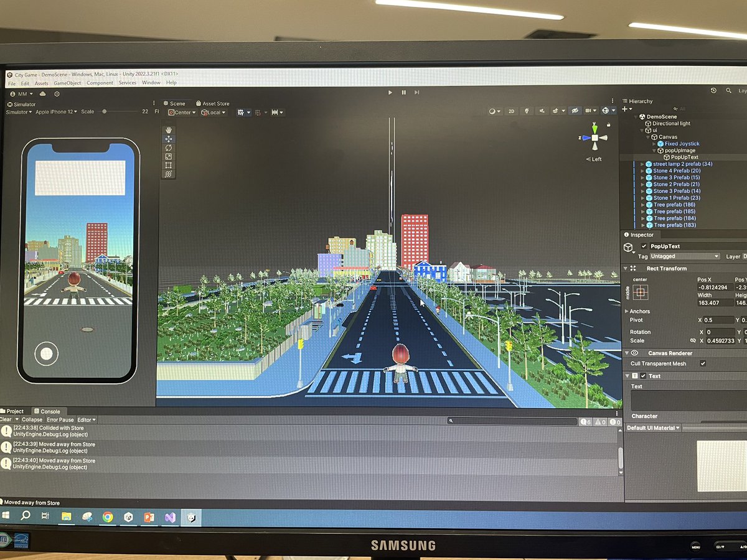Click the Pause button
The width and height of the screenshot is (747, 560).
[x=403, y=92]
